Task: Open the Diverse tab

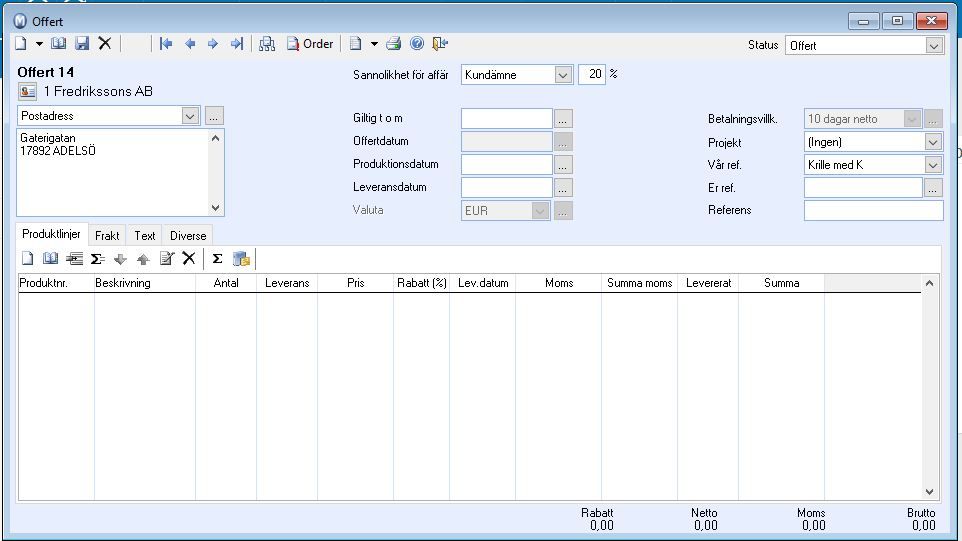Action: [188, 236]
